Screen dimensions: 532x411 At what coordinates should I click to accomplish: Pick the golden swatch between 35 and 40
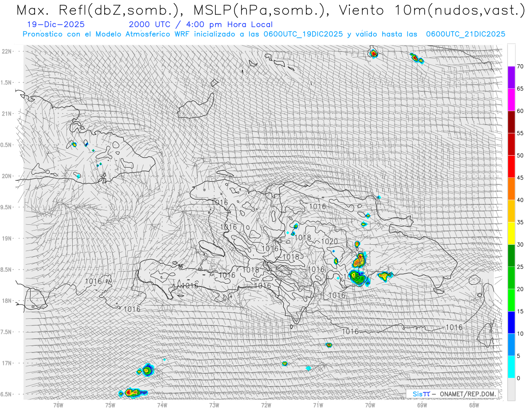pos(511,211)
